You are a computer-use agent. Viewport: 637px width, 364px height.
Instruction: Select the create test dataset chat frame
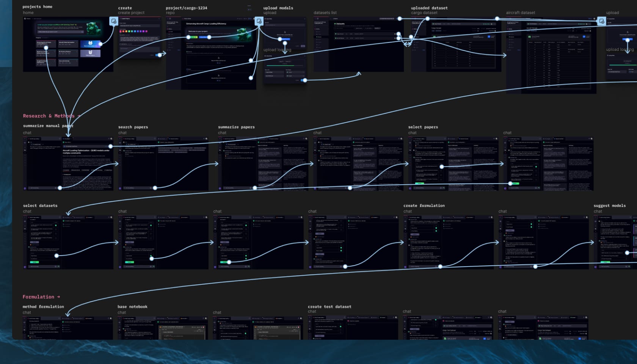353,328
